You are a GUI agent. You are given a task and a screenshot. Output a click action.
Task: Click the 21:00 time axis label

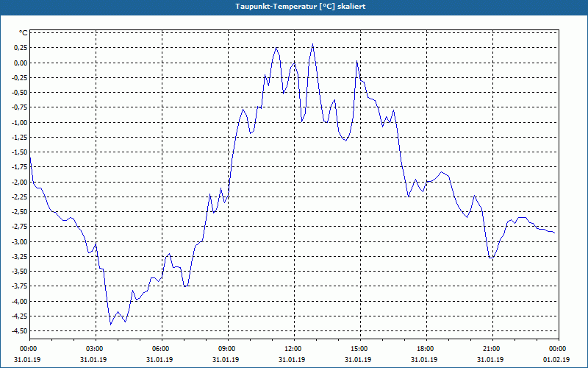492,349
